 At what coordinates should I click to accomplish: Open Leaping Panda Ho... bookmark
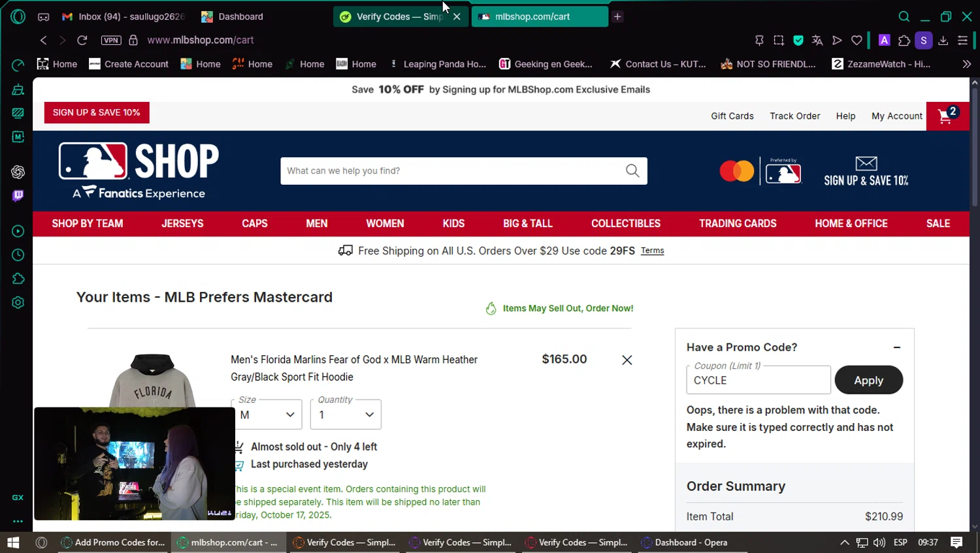pyautogui.click(x=438, y=64)
